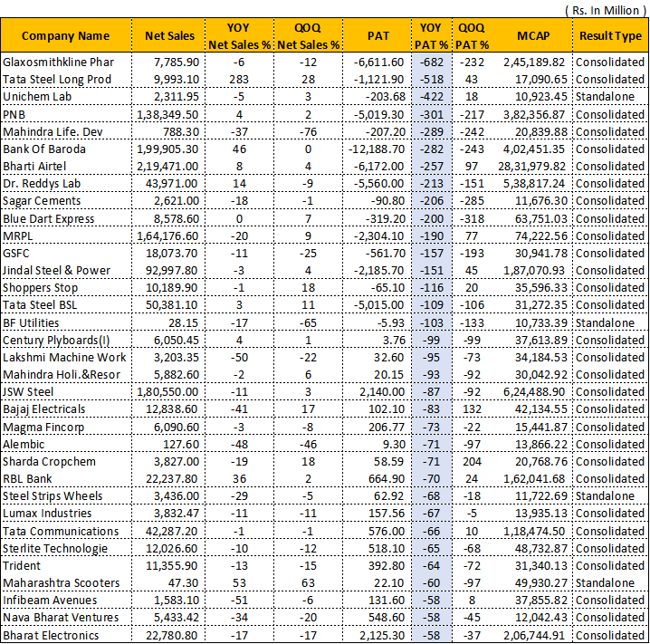Select Nava Bharat Ventures cell
The width and height of the screenshot is (650, 644).
pyautogui.click(x=61, y=618)
